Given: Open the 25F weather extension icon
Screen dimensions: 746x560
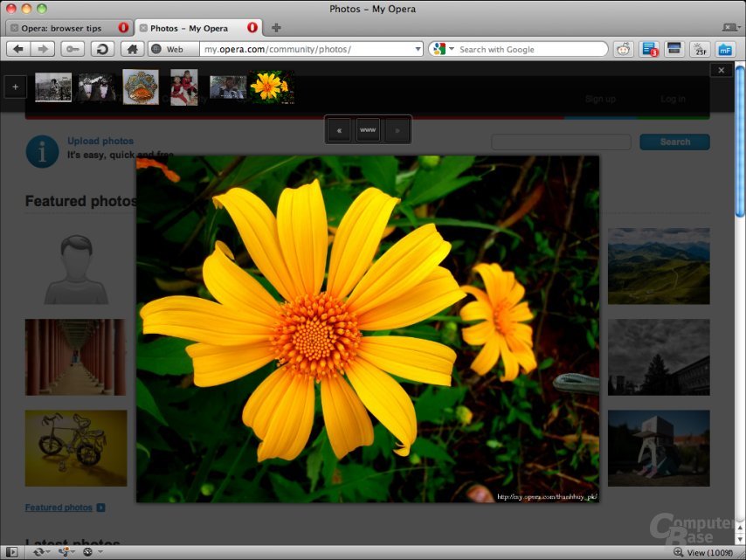Looking at the screenshot, I should [x=700, y=49].
